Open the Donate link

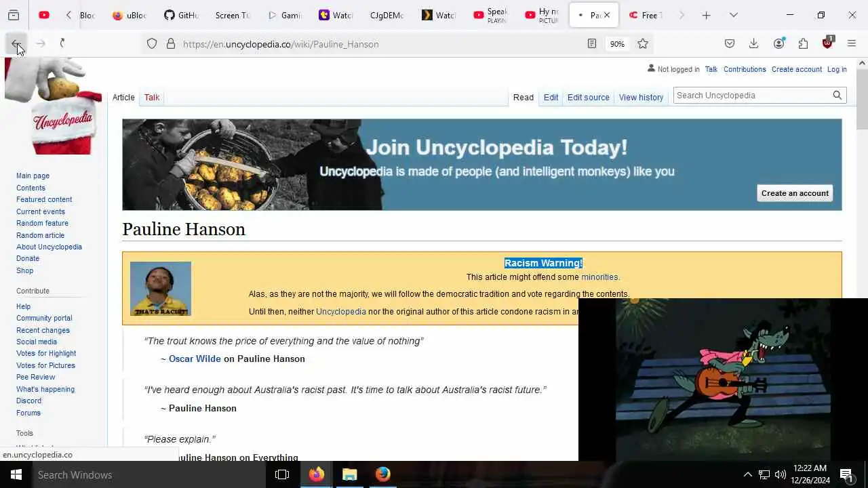(x=28, y=258)
